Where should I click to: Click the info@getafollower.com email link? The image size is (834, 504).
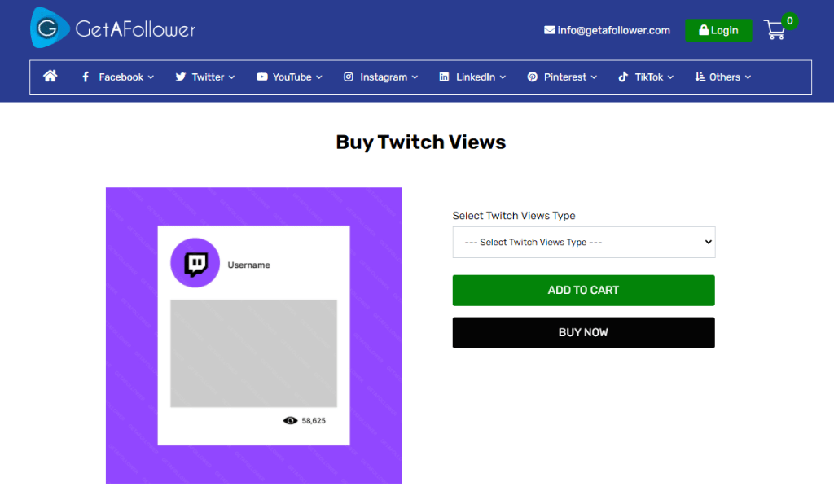(x=613, y=30)
